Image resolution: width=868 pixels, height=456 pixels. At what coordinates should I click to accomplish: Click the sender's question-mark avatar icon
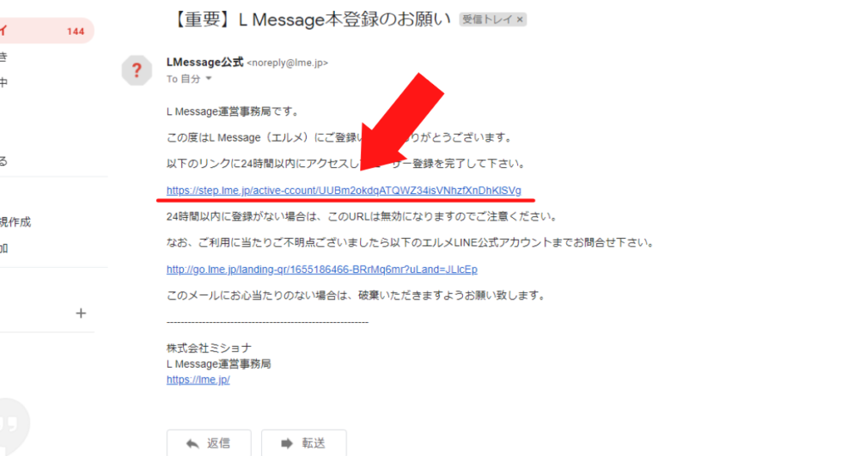click(136, 71)
